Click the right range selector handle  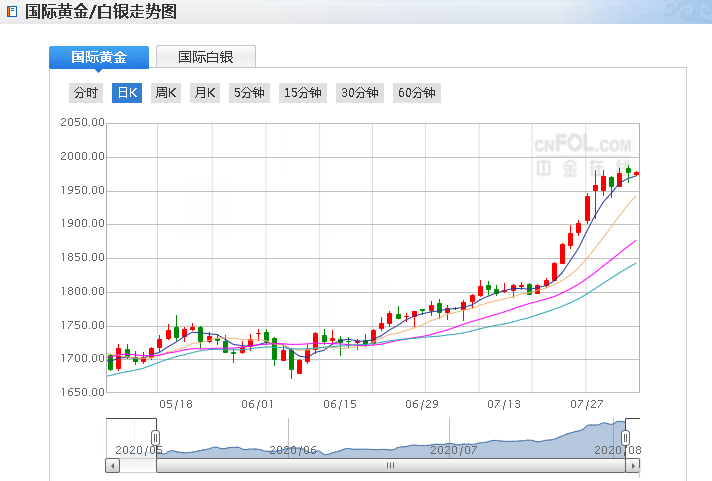(x=626, y=438)
